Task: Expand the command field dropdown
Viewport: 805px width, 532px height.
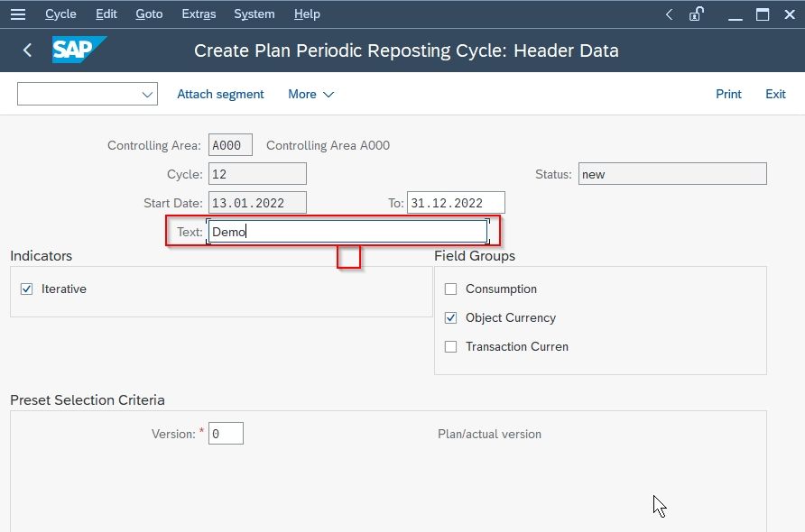Action: 147,95
